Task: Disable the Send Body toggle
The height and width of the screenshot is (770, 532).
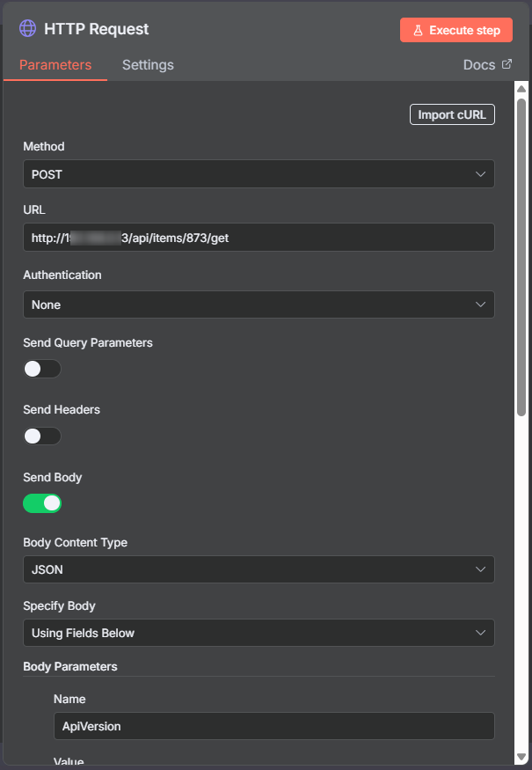Action: point(42,503)
